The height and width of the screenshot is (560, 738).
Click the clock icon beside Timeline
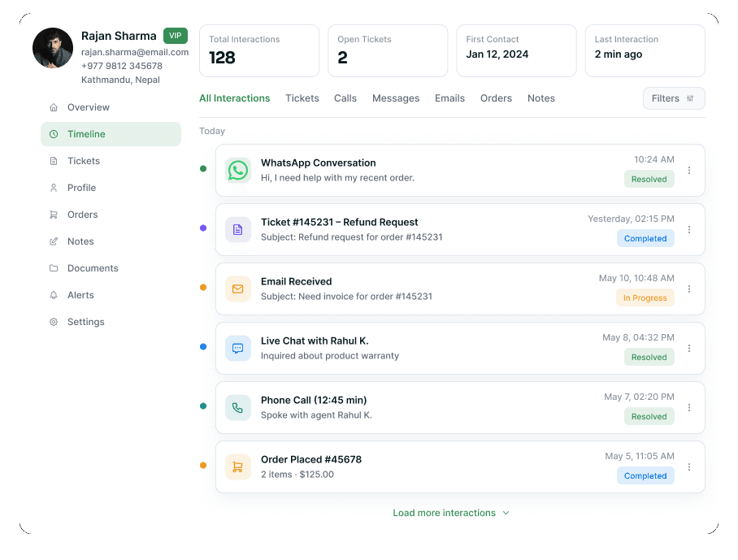[54, 134]
